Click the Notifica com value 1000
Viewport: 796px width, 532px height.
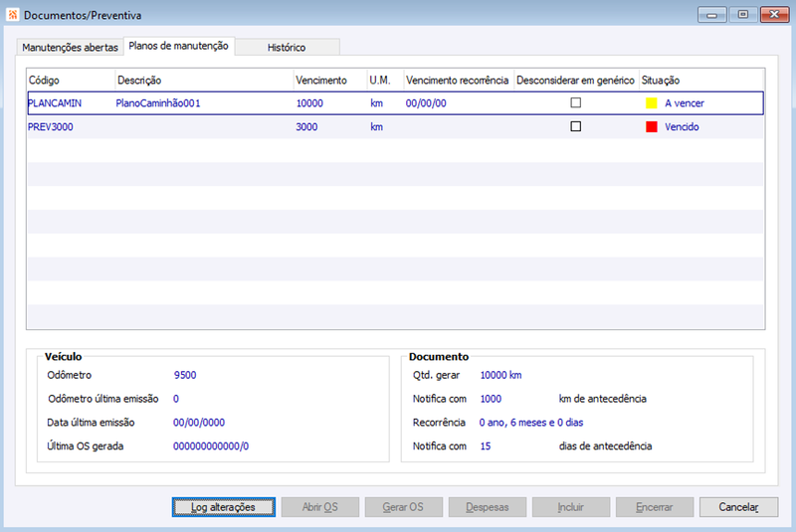coord(491,399)
